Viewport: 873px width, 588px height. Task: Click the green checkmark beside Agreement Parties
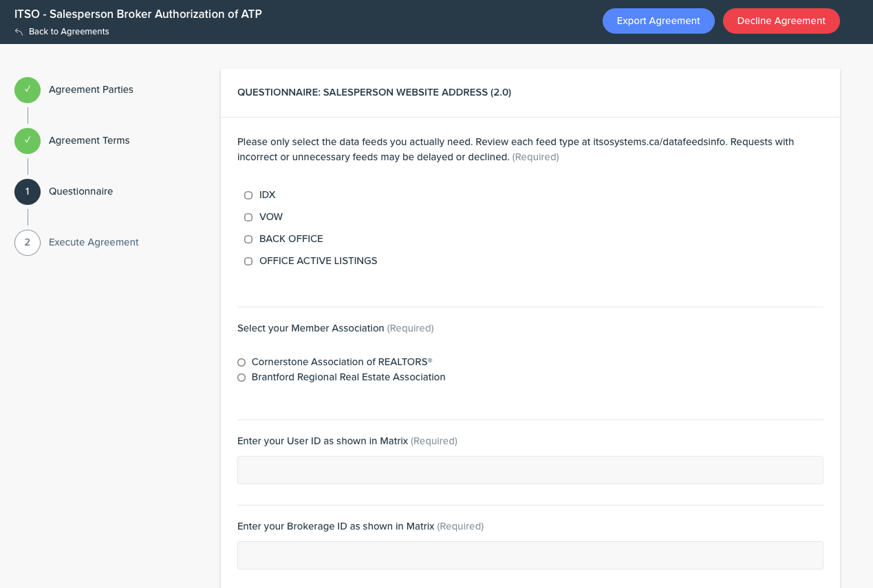28,90
